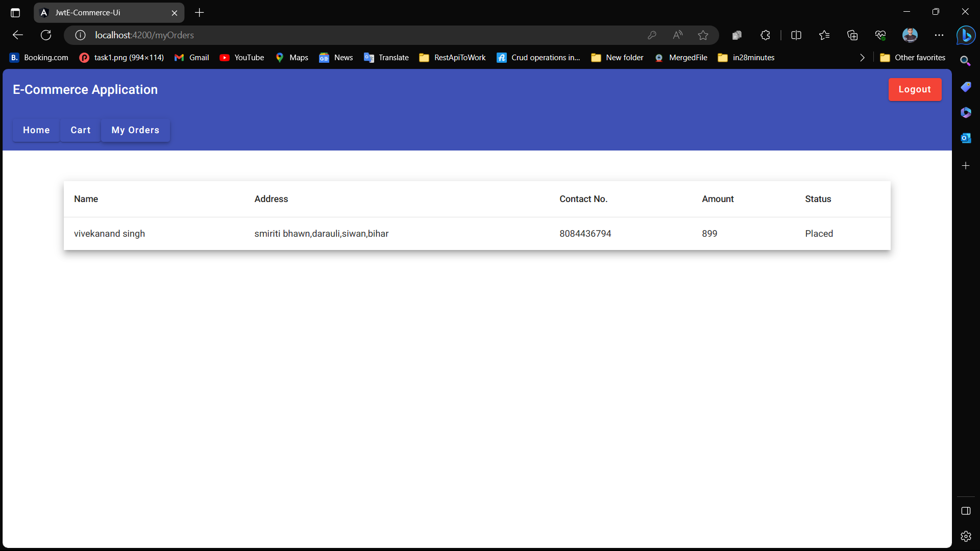Open the browser Settings and more menu
This screenshot has height=551, width=980.
(939, 35)
